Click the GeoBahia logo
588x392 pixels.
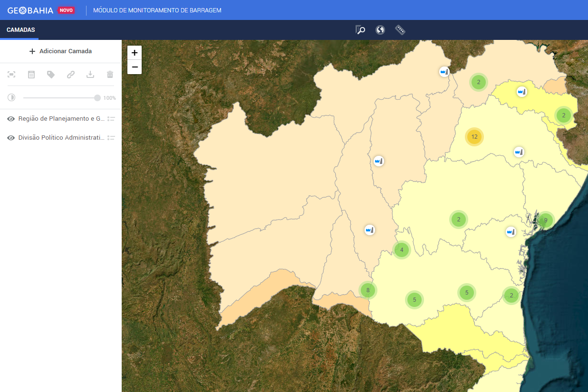pos(30,10)
